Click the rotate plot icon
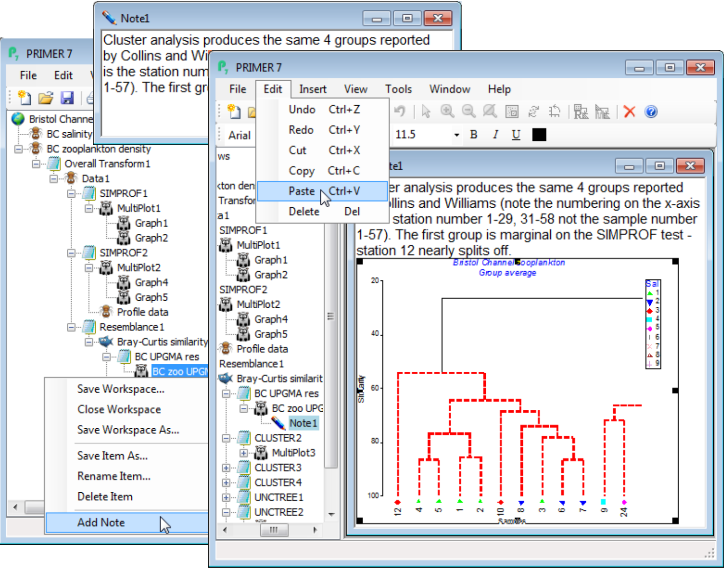 click(533, 112)
